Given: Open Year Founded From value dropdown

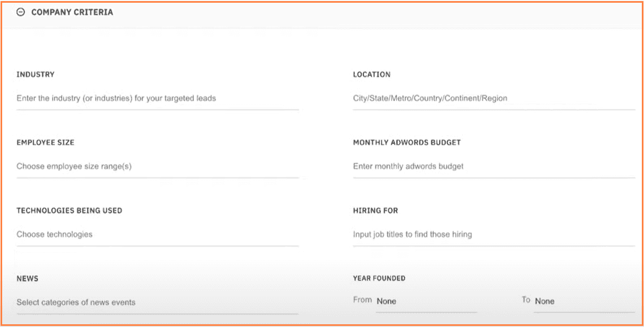Looking at the screenshot, I should (x=426, y=302).
